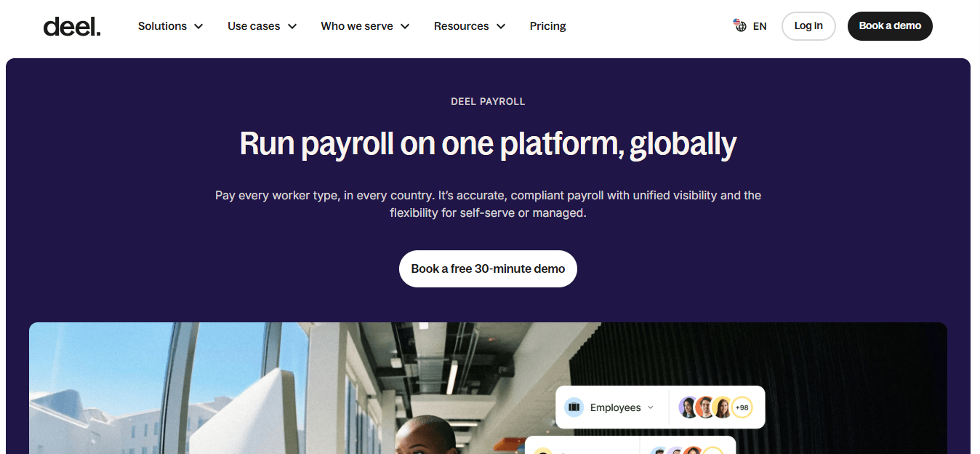The image size is (980, 454).
Task: Click the globe language icon
Action: [740, 25]
